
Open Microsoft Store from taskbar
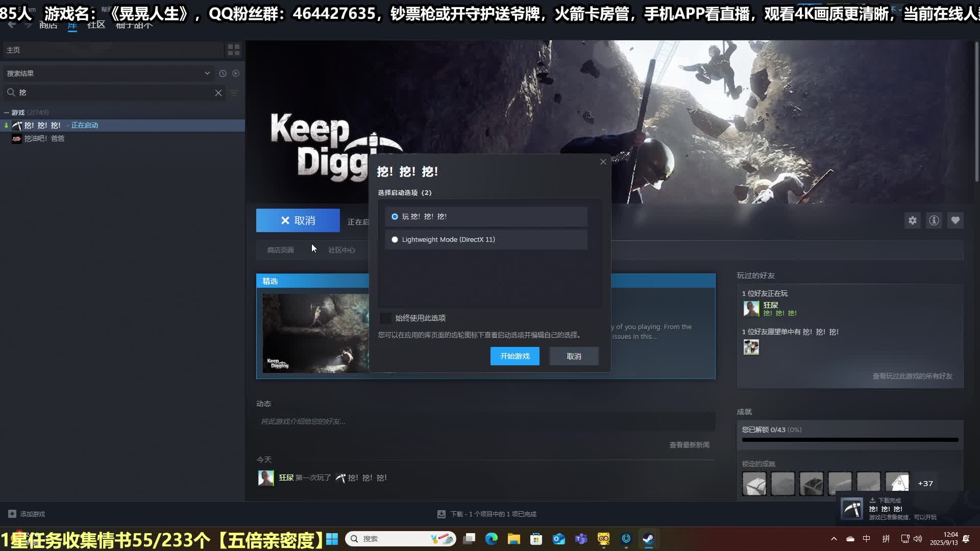coord(536,539)
